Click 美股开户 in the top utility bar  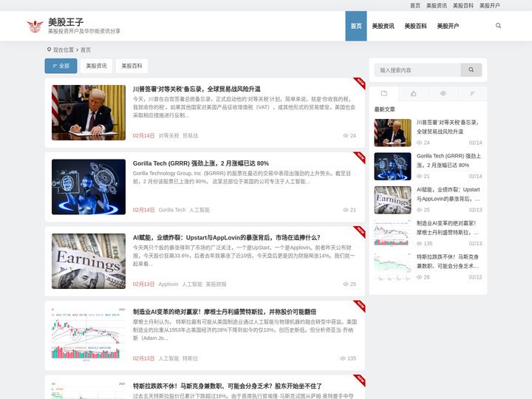click(489, 5)
